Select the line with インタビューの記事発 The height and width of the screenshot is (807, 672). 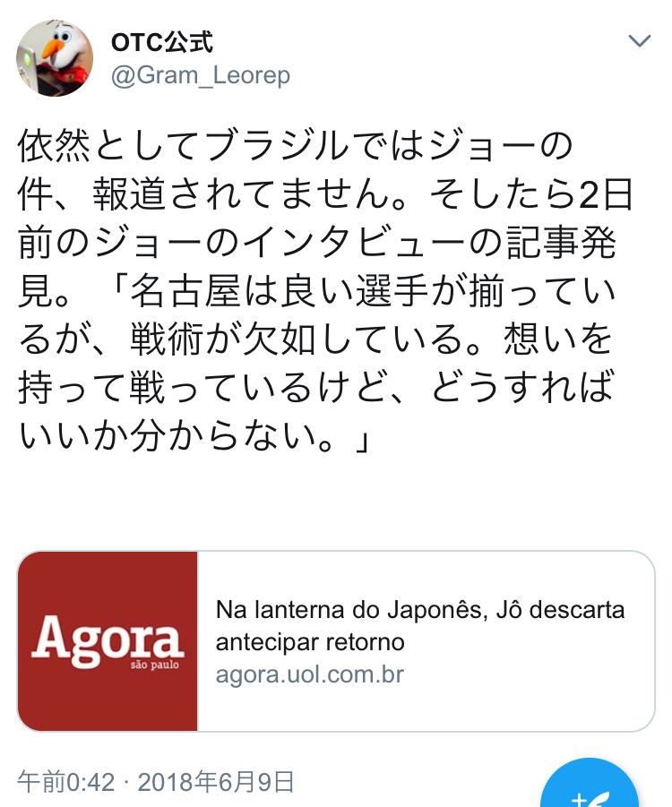click(316, 243)
